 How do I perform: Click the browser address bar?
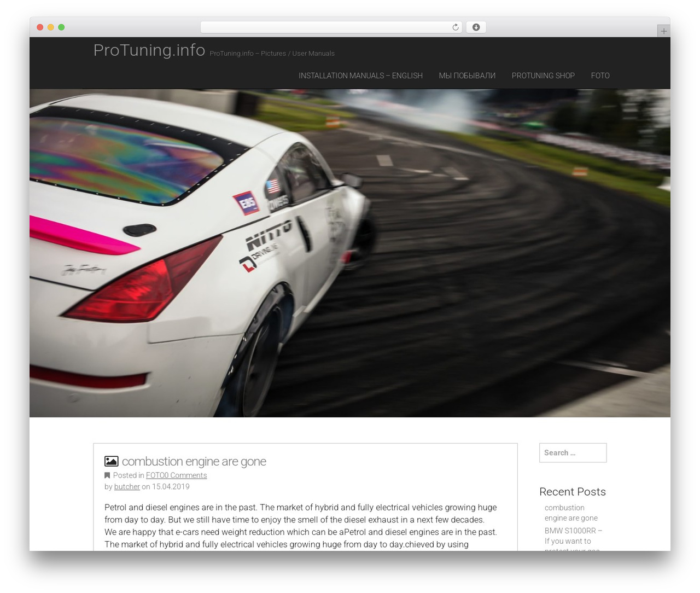coord(331,27)
